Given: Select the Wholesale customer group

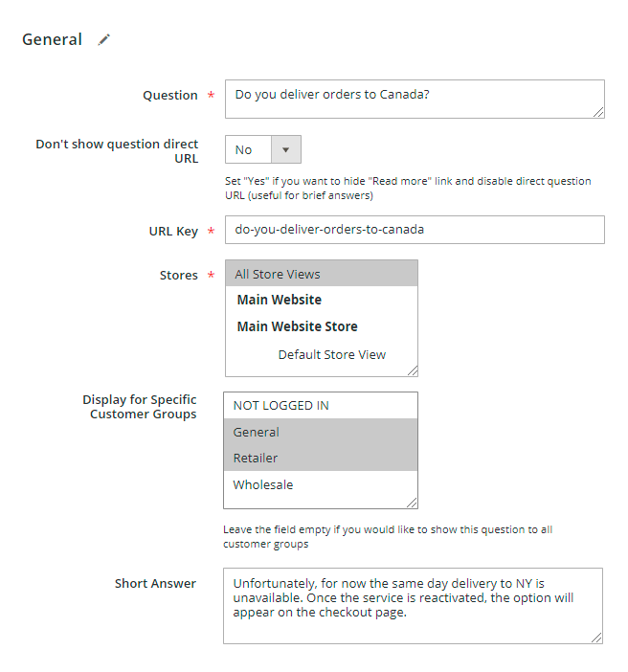Looking at the screenshot, I should [321, 484].
